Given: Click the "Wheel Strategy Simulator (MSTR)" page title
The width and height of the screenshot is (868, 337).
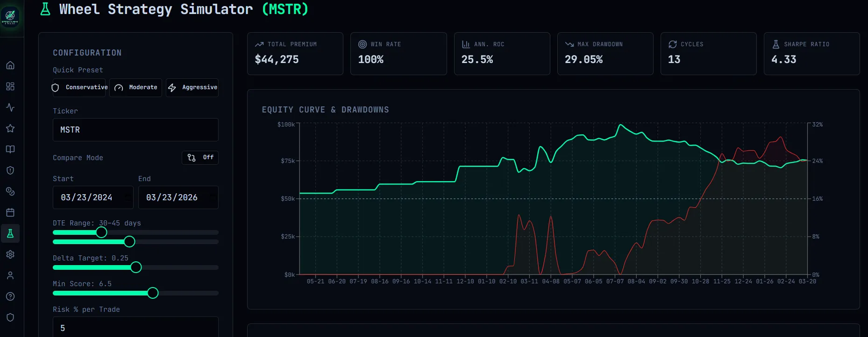Looking at the screenshot, I should pyautogui.click(x=184, y=9).
